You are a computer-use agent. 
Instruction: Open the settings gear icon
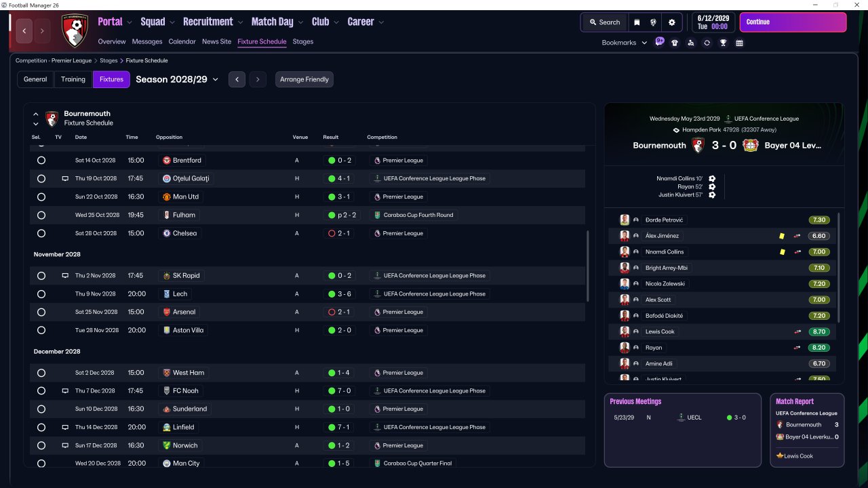(x=672, y=22)
